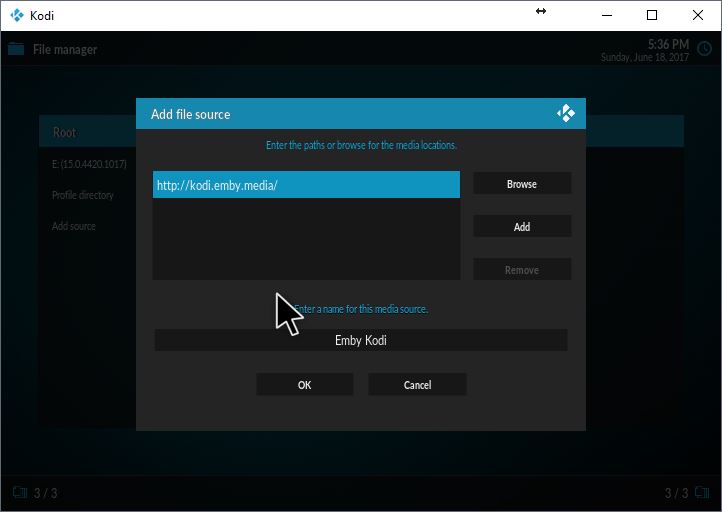Viewport: 722px width, 512px height.
Task: Click the left 3 / 3 item counter icon
Action: 20,492
